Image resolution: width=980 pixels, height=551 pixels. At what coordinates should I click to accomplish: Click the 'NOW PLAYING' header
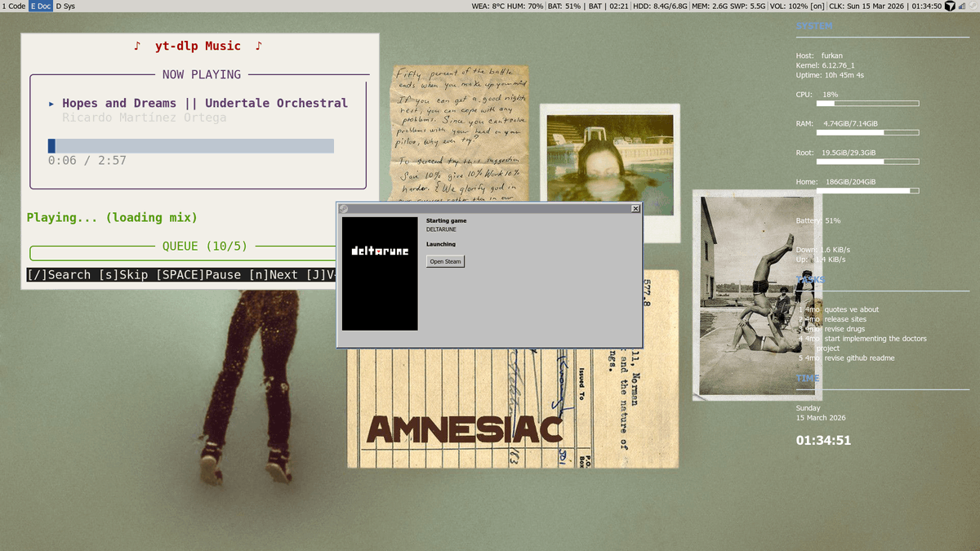pos(202,74)
